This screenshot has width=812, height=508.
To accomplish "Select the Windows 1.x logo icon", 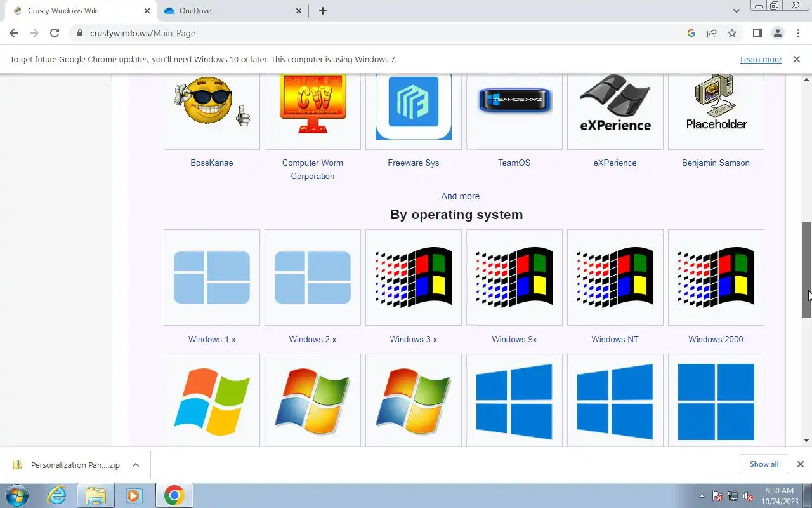I will tap(212, 277).
